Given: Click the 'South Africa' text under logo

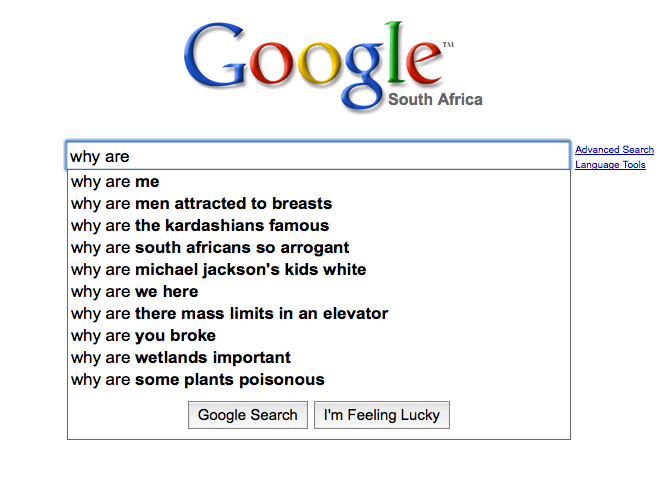Looking at the screenshot, I should [435, 100].
